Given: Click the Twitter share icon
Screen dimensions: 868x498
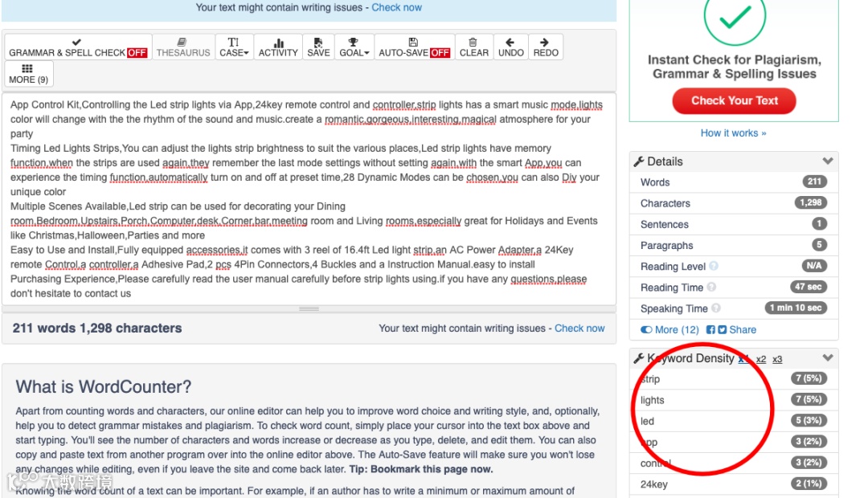Looking at the screenshot, I should coord(722,330).
